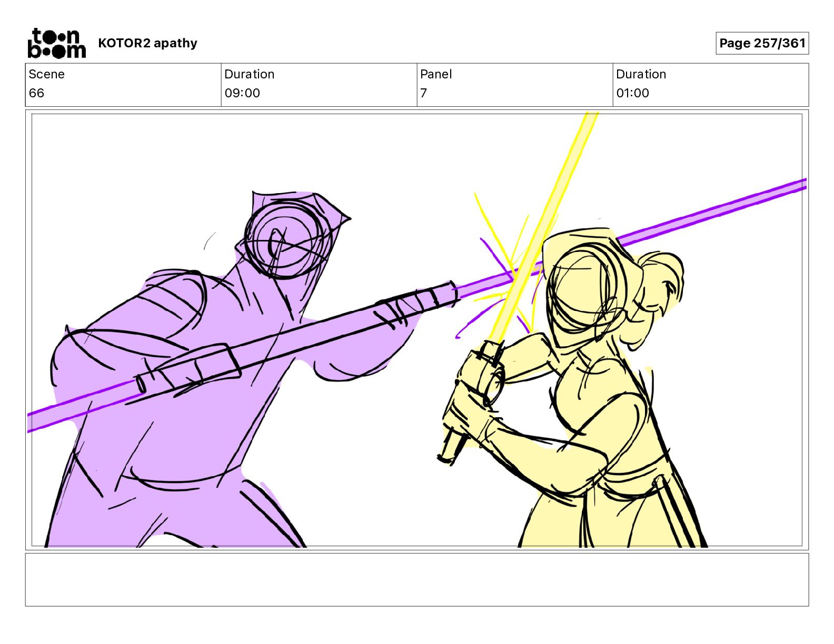
Task: Click the 'Panel' header label
Action: [x=436, y=74]
